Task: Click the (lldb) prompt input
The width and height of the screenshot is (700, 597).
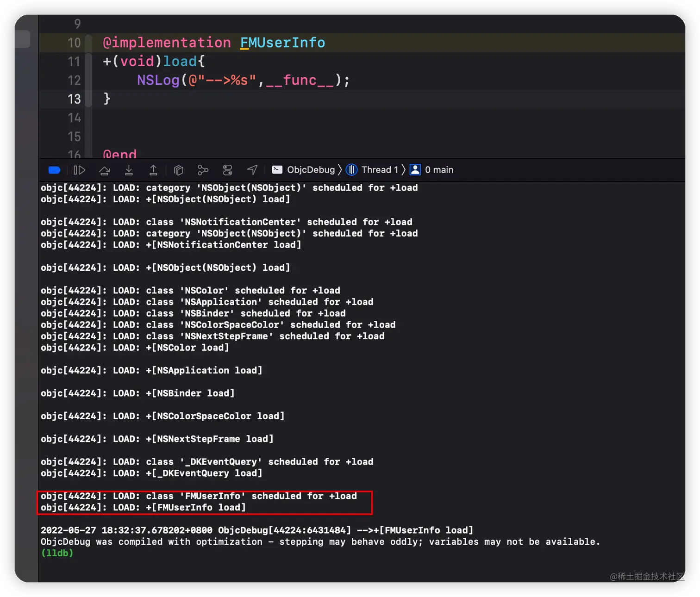Action: 57,553
